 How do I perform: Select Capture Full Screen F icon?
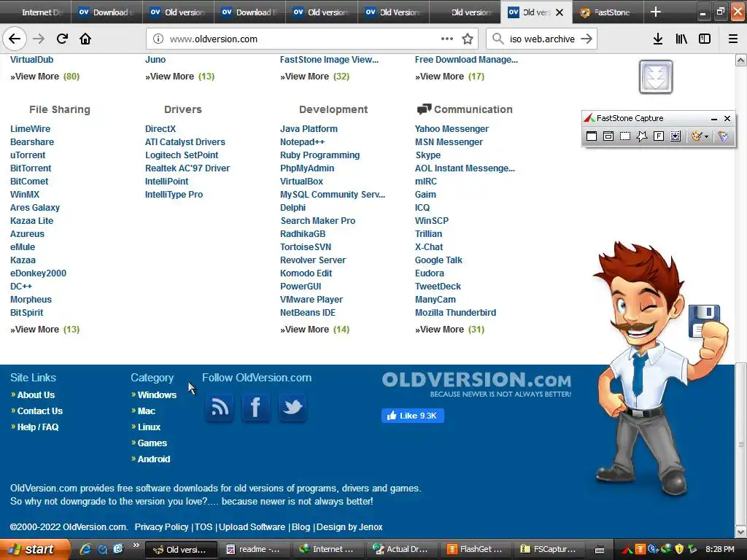click(x=659, y=136)
